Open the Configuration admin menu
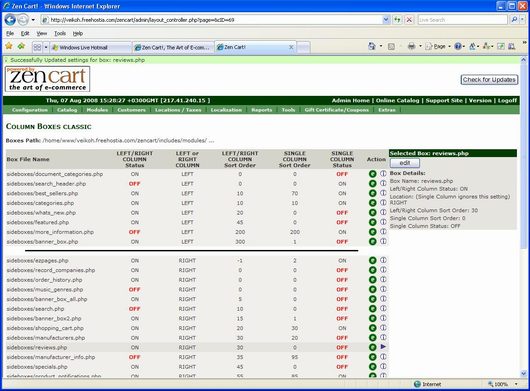Image resolution: width=530 pixels, height=391 pixels. pos(30,110)
